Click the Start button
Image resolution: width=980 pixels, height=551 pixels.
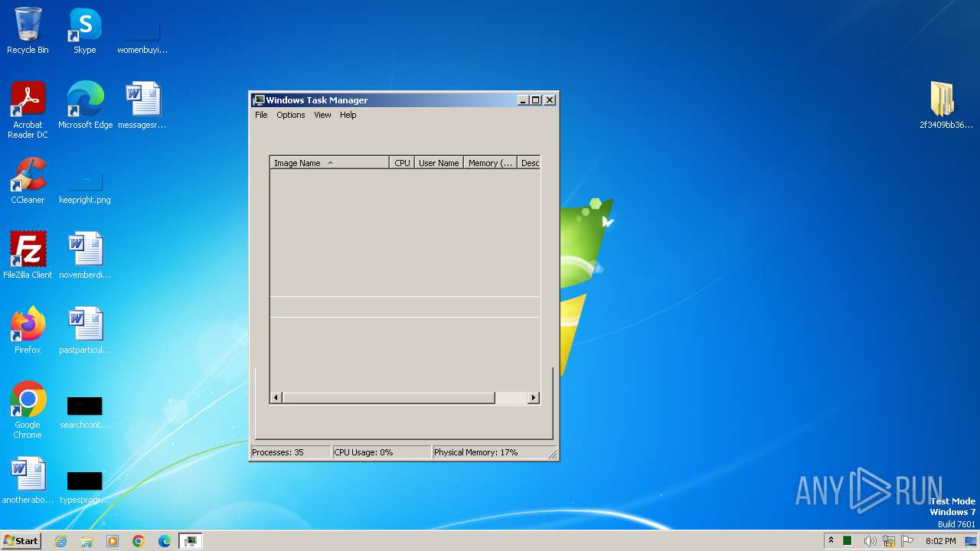(21, 541)
